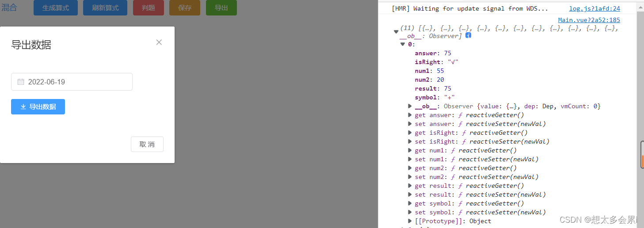The height and width of the screenshot is (228, 644).
Task: Click the 取消 cancel button
Action: point(147,144)
